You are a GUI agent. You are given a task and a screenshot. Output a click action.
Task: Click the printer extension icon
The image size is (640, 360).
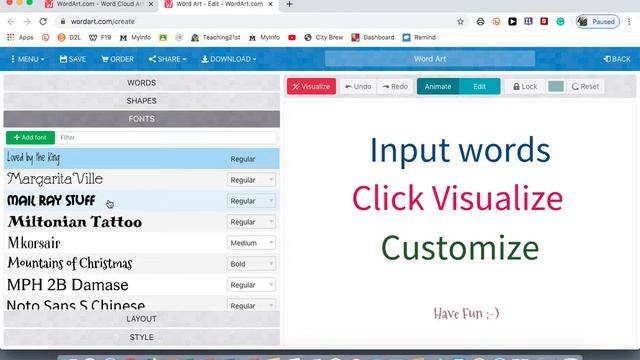pos(480,22)
